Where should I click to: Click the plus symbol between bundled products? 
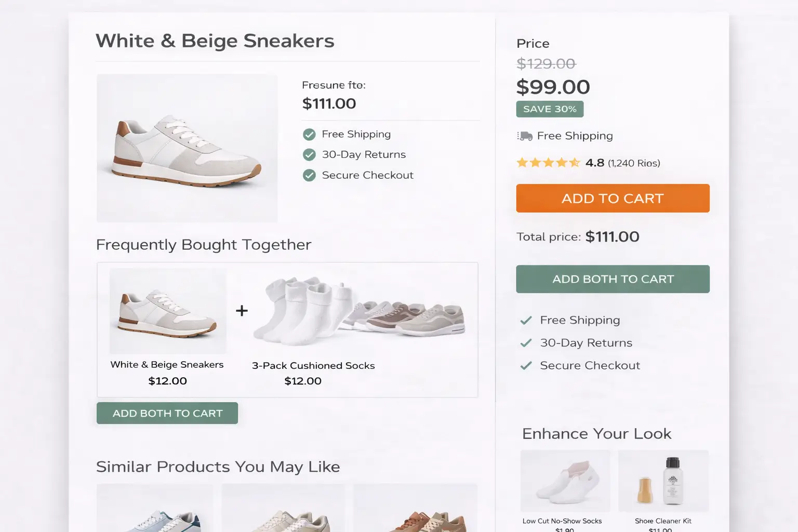point(241,310)
